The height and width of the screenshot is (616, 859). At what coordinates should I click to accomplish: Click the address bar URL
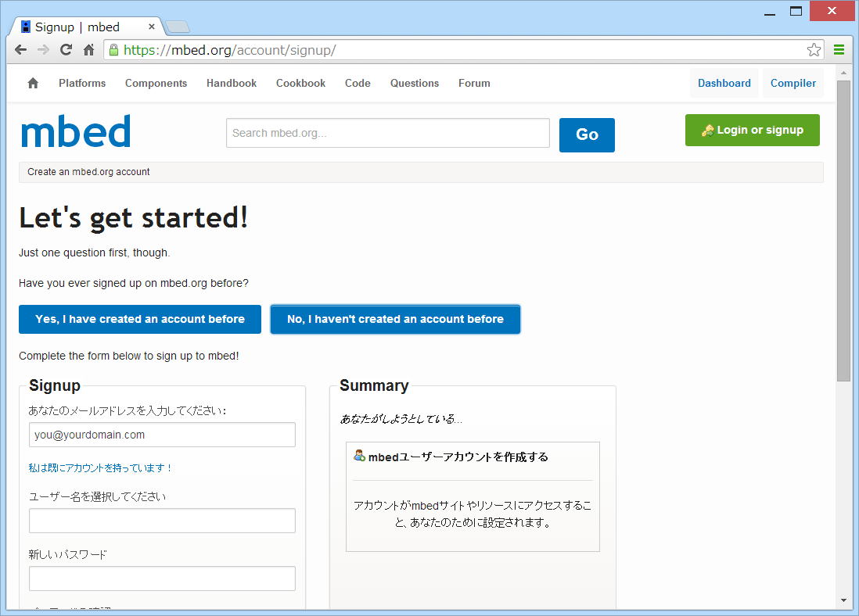229,50
